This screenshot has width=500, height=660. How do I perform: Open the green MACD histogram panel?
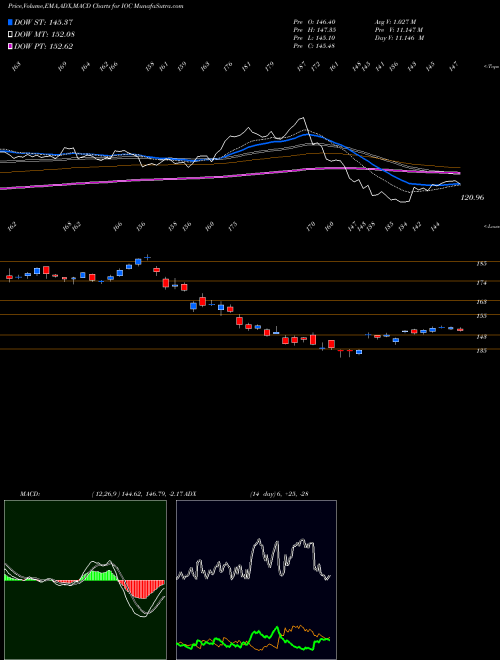click(85, 580)
